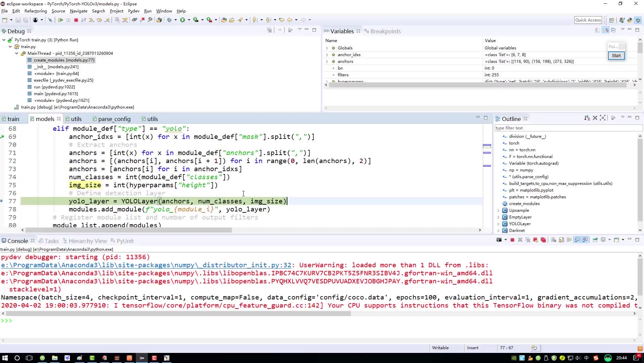Click the Open Console icon in Console toolbar
This screenshot has width=644, height=363.
(x=616, y=240)
